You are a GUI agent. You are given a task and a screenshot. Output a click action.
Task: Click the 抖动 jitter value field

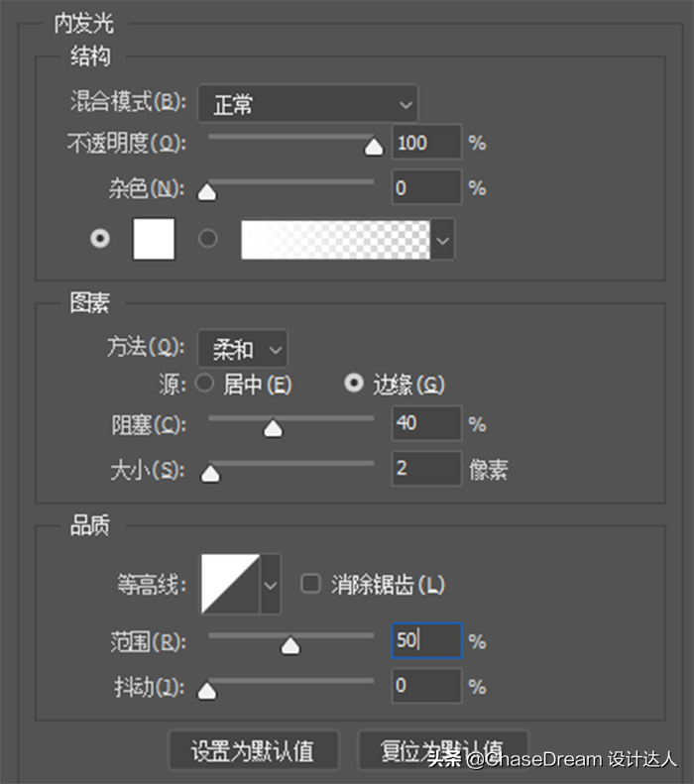tap(426, 686)
